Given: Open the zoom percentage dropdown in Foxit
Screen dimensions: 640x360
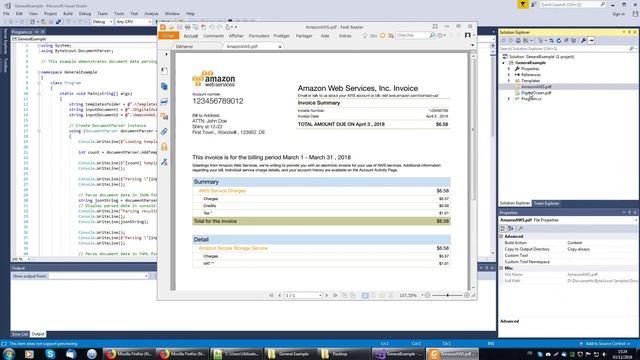Looking at the screenshot, I should 422,295.
